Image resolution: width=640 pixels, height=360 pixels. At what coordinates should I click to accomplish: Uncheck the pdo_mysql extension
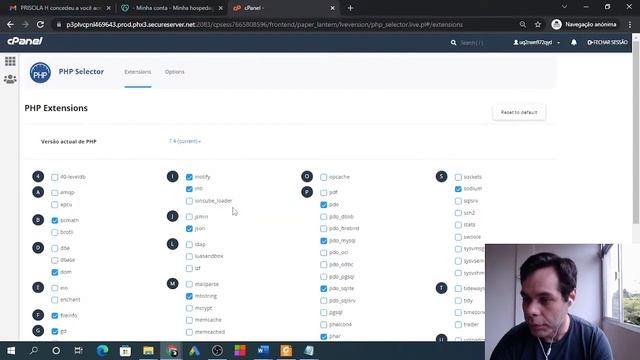pos(324,241)
